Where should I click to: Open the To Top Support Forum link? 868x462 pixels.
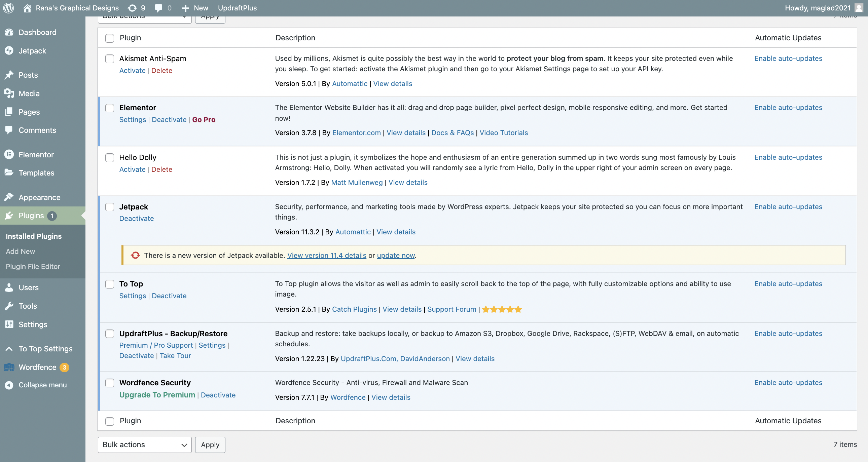pyautogui.click(x=451, y=309)
